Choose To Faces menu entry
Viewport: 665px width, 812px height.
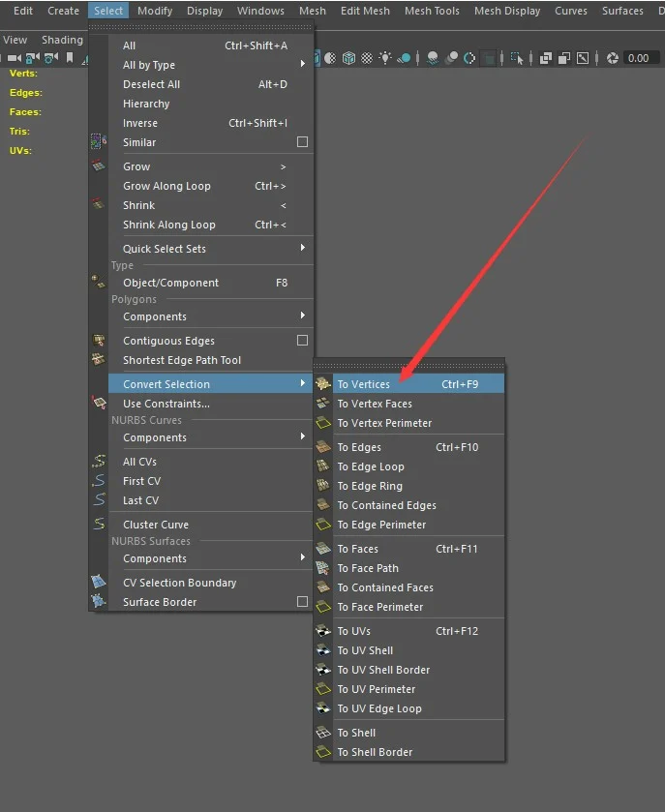click(x=408, y=549)
